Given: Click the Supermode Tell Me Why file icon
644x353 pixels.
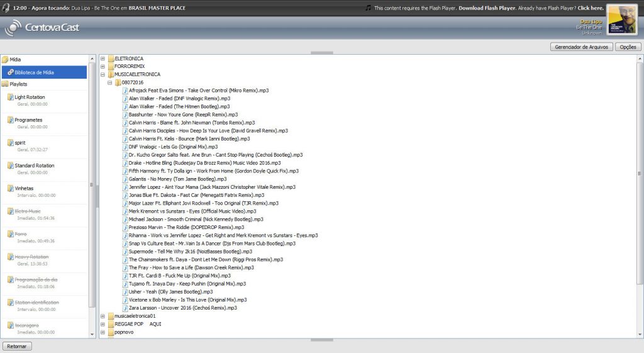Looking at the screenshot, I should coord(125,252).
